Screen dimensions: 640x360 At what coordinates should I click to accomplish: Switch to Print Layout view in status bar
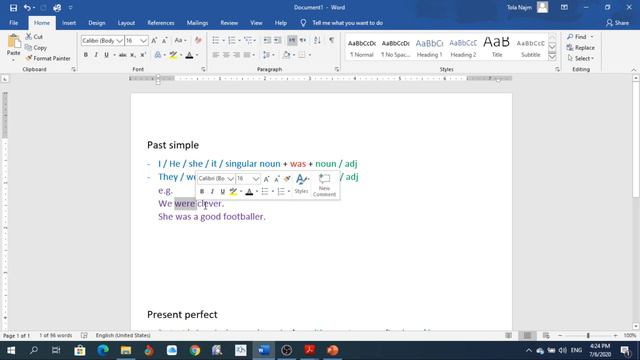[527, 336]
